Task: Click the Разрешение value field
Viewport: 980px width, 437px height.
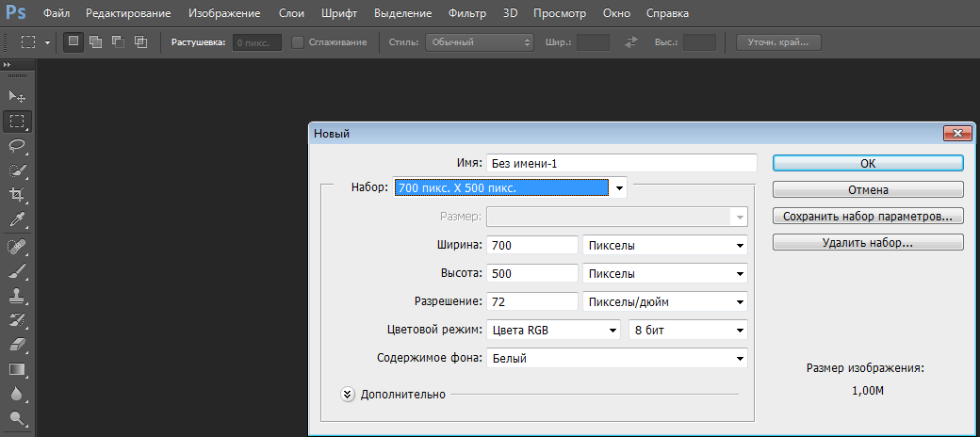Action: point(532,302)
